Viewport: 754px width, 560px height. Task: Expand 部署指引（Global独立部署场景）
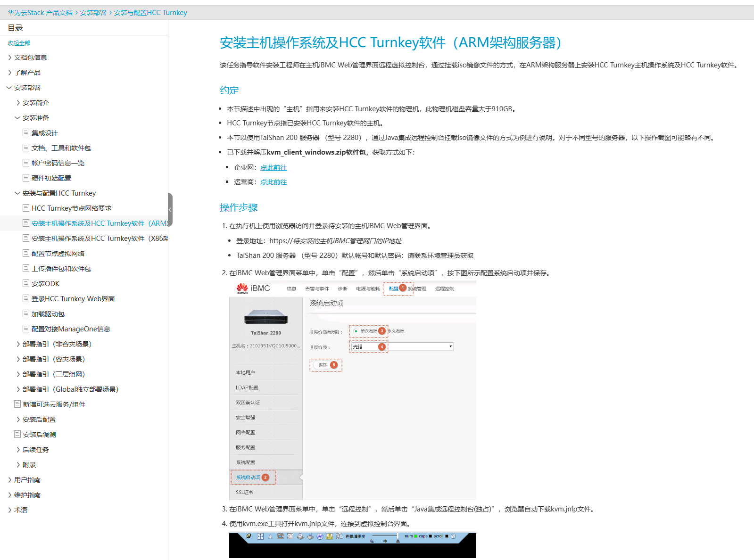coord(18,389)
